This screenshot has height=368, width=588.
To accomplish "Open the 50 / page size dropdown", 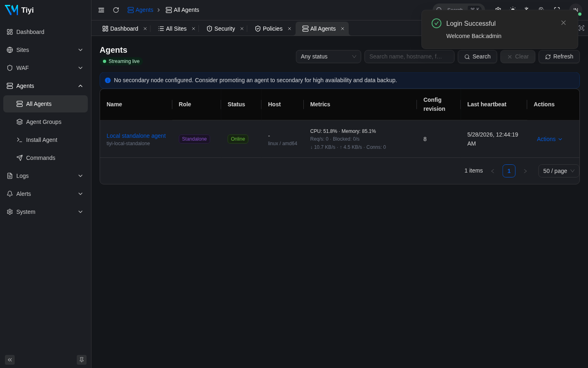I will (559, 171).
